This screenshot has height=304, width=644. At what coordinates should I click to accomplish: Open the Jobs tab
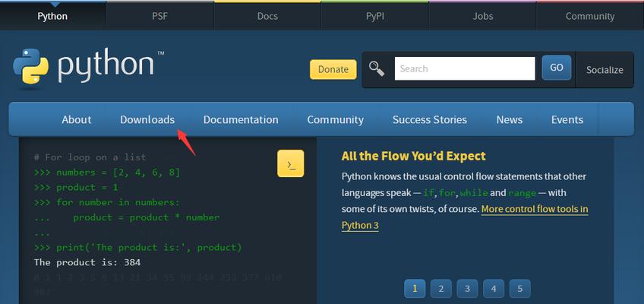[482, 17]
